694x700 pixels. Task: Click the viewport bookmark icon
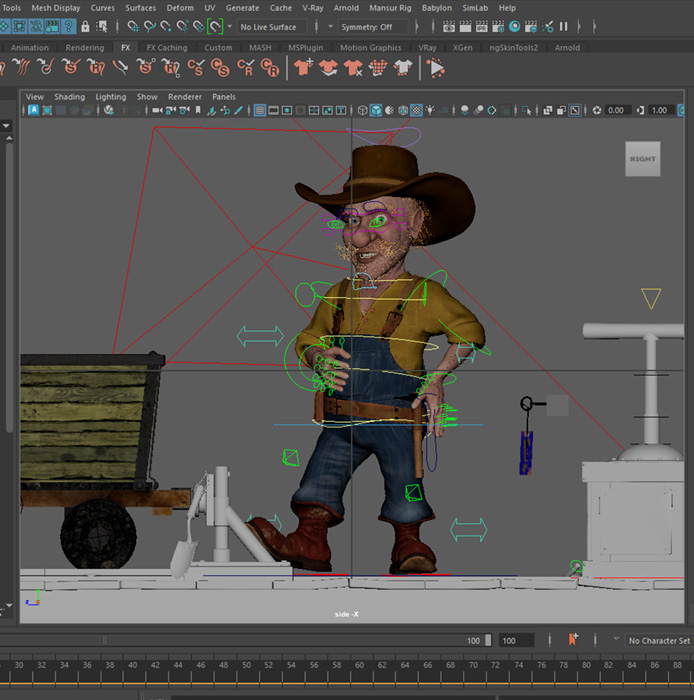click(198, 110)
